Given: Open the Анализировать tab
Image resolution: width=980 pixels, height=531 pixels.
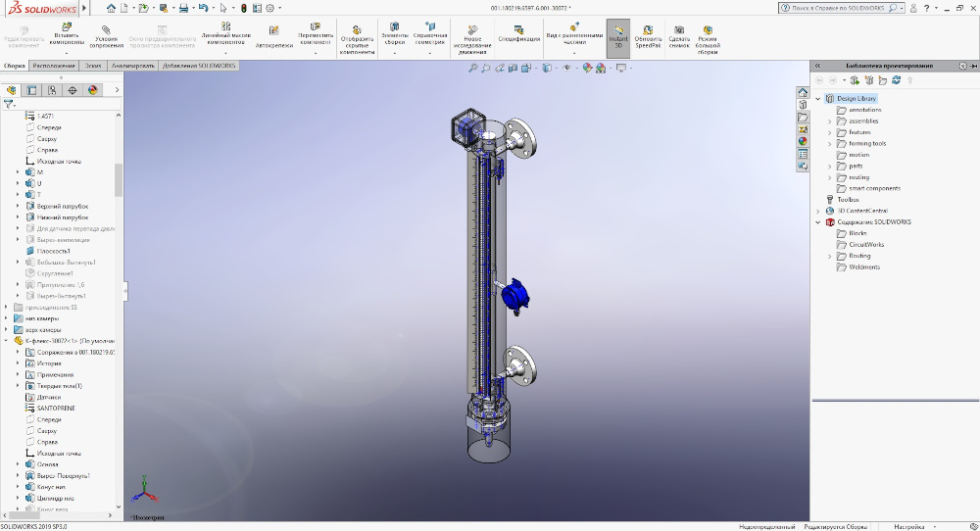Looking at the screenshot, I should (132, 66).
